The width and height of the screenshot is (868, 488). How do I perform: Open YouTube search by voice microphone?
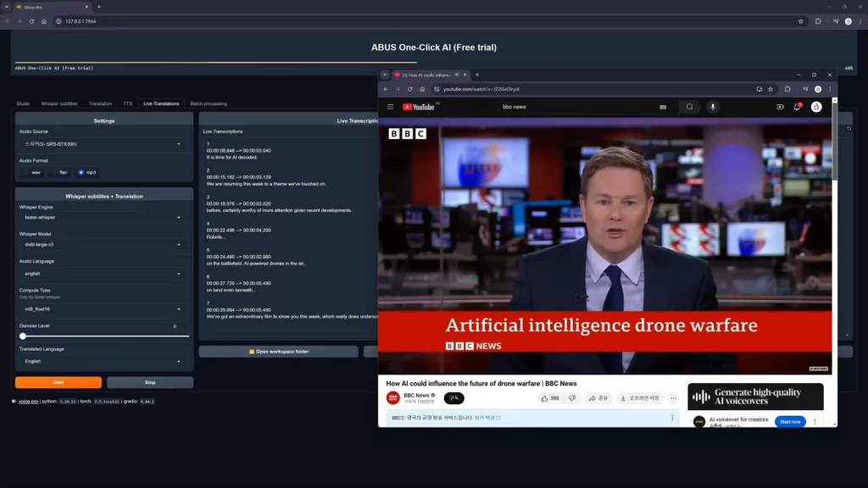713,106
